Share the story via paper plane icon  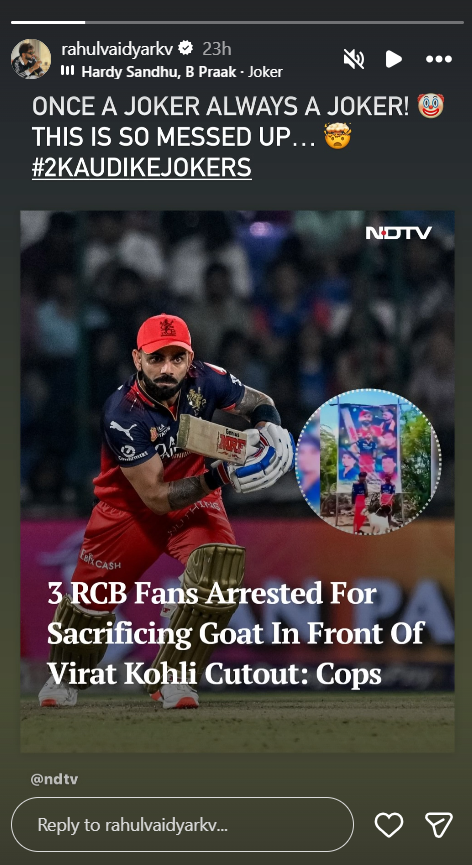pos(439,825)
